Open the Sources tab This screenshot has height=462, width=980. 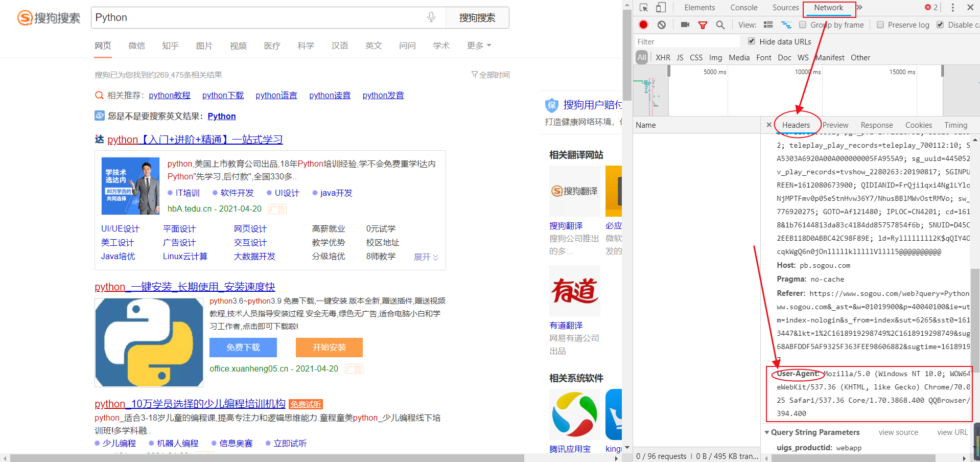[x=785, y=8]
